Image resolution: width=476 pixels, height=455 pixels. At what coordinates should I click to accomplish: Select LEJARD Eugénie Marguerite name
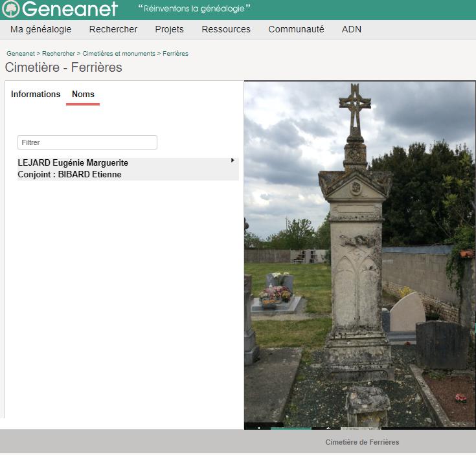tap(73, 163)
